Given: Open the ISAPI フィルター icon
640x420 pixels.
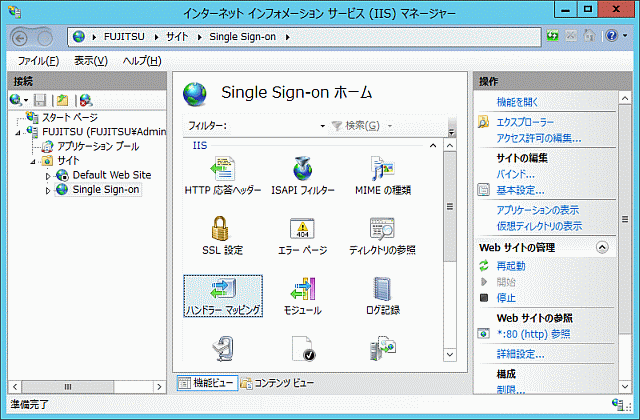Looking at the screenshot, I should pos(302,171).
